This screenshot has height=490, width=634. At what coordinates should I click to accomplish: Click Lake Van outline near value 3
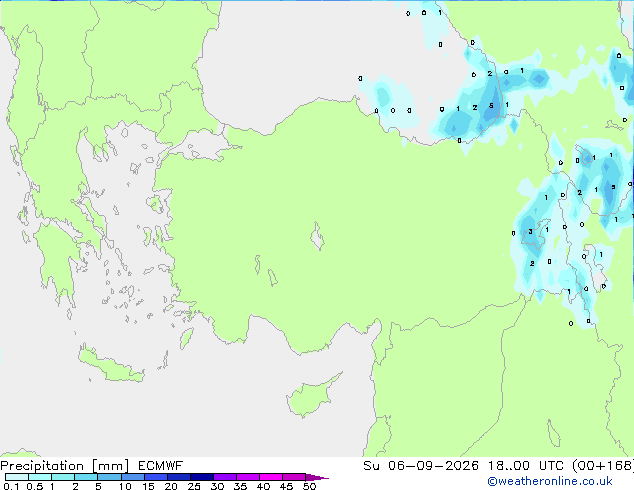click(x=534, y=236)
